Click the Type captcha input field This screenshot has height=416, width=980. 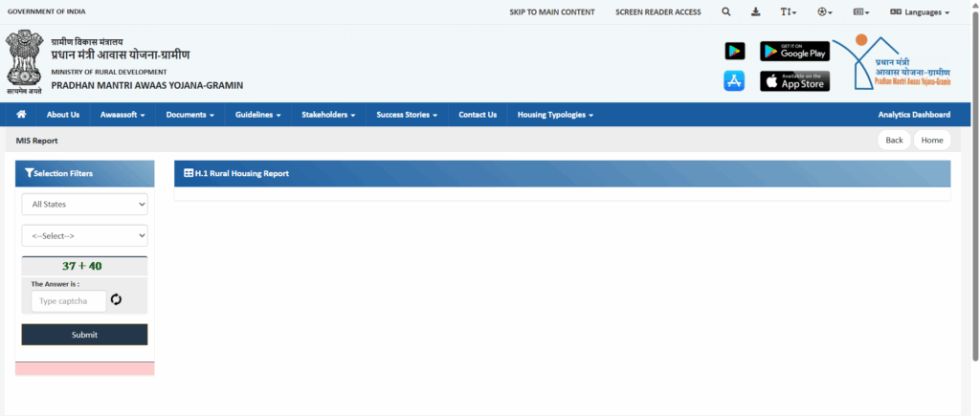click(x=69, y=301)
